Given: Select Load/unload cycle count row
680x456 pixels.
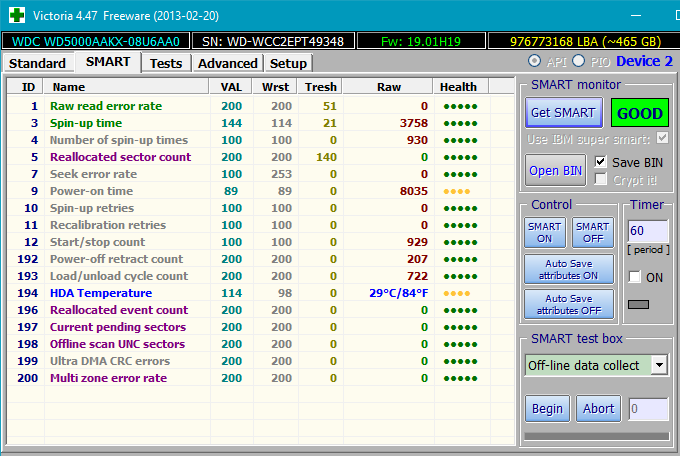Looking at the screenshot, I should tap(260, 276).
